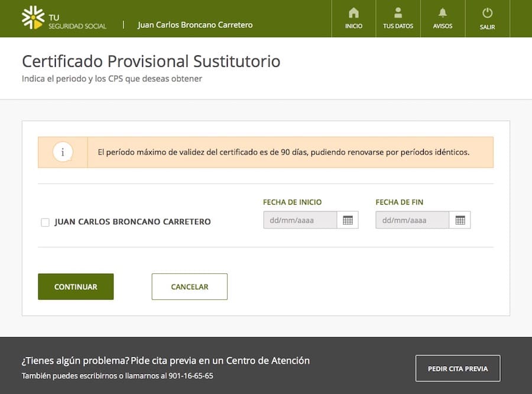
Task: Open Avisos via the bell icon
Action: coord(442,13)
